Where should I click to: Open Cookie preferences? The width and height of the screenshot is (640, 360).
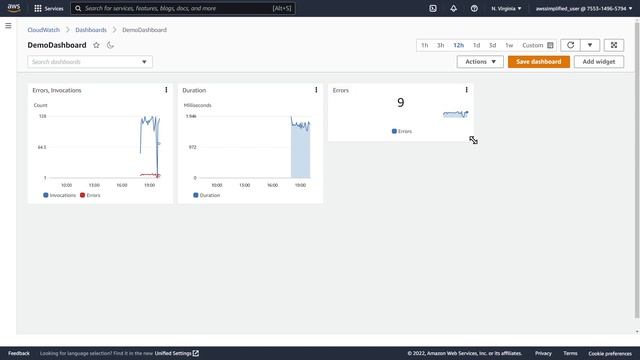point(610,353)
